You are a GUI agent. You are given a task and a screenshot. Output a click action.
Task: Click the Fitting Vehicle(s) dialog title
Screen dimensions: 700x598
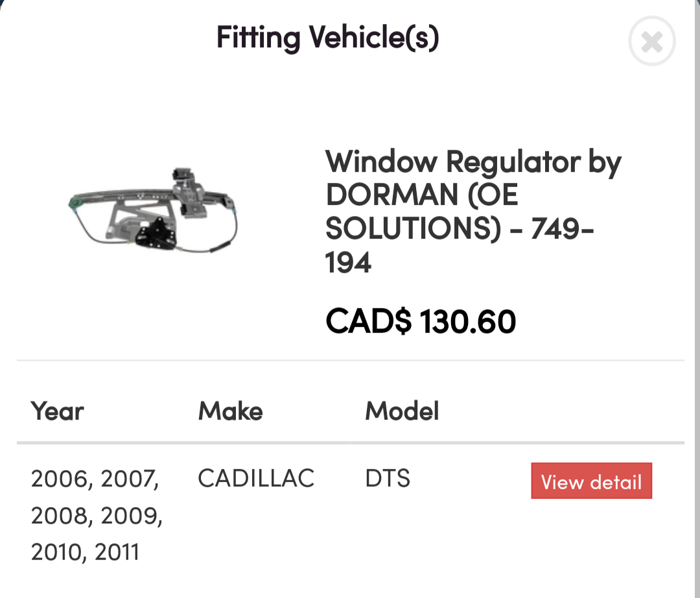pos(327,38)
